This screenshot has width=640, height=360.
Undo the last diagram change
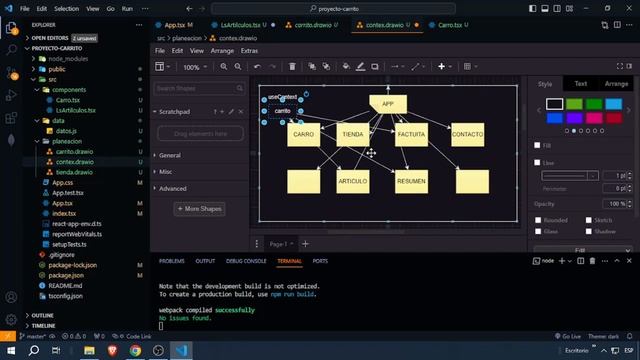point(257,67)
